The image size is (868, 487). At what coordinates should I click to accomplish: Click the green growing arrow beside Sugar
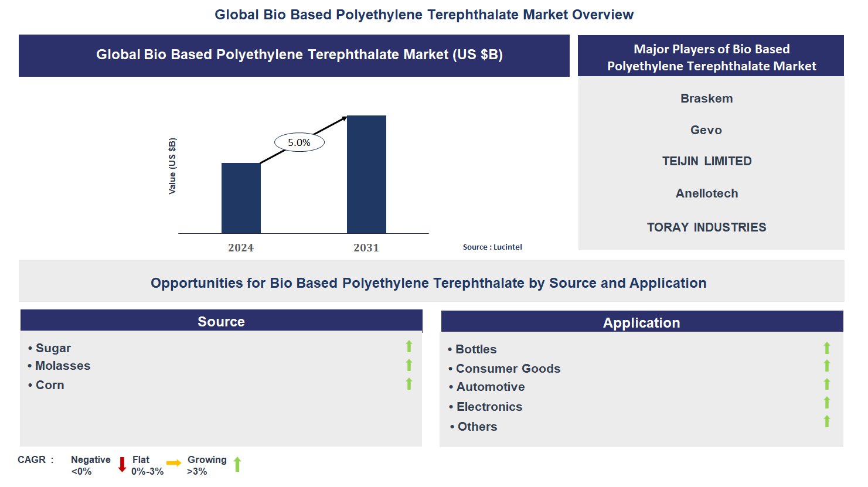[x=409, y=346]
